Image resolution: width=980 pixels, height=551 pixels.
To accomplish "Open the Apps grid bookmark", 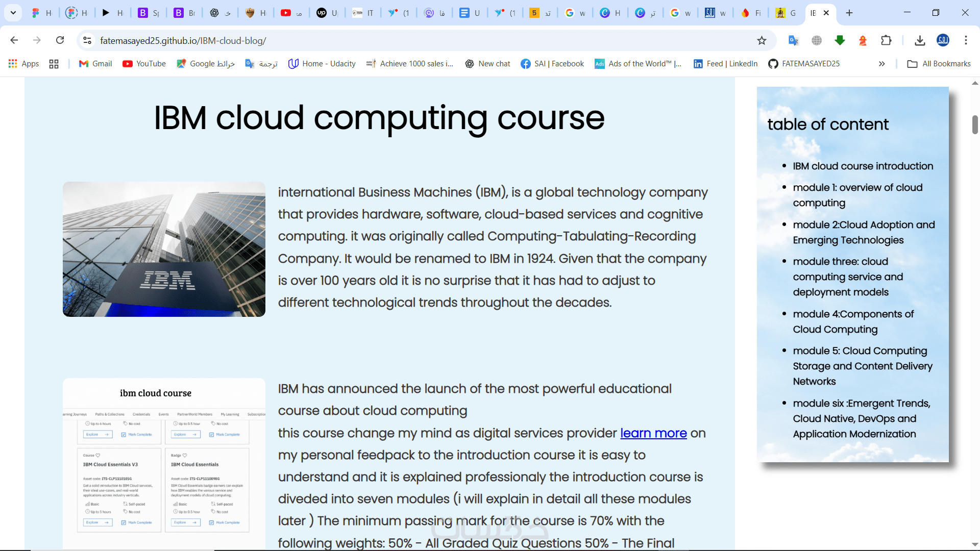I will [x=23, y=64].
